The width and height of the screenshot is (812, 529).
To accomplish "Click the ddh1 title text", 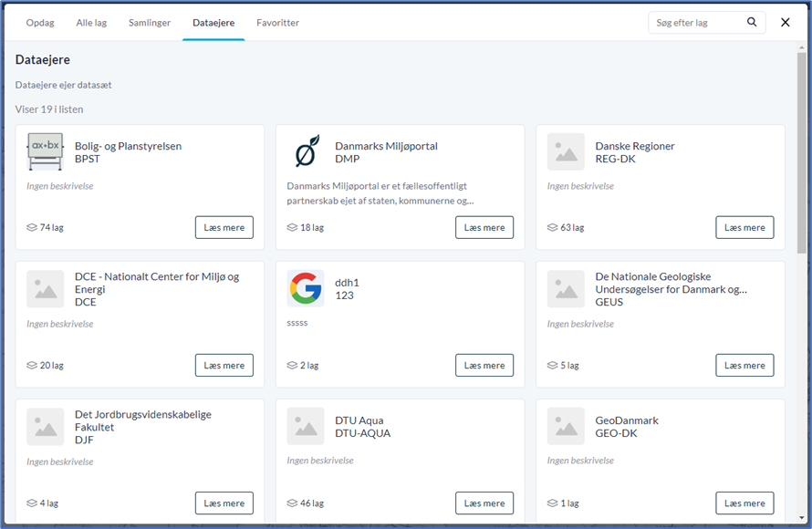I will tap(347, 283).
